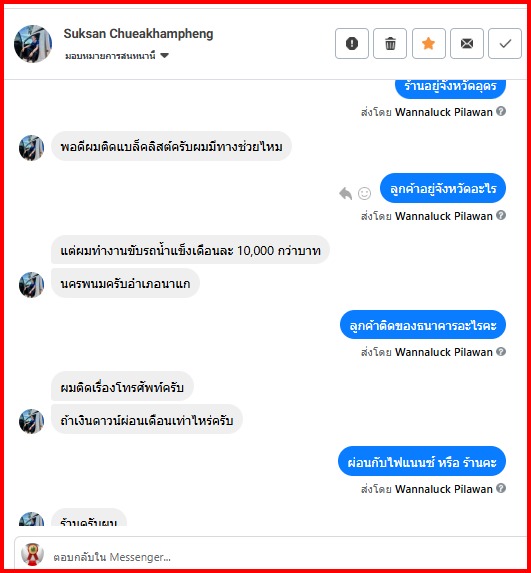
Task: Click Suksan Chueakhampheng name in header
Action: pos(139,34)
